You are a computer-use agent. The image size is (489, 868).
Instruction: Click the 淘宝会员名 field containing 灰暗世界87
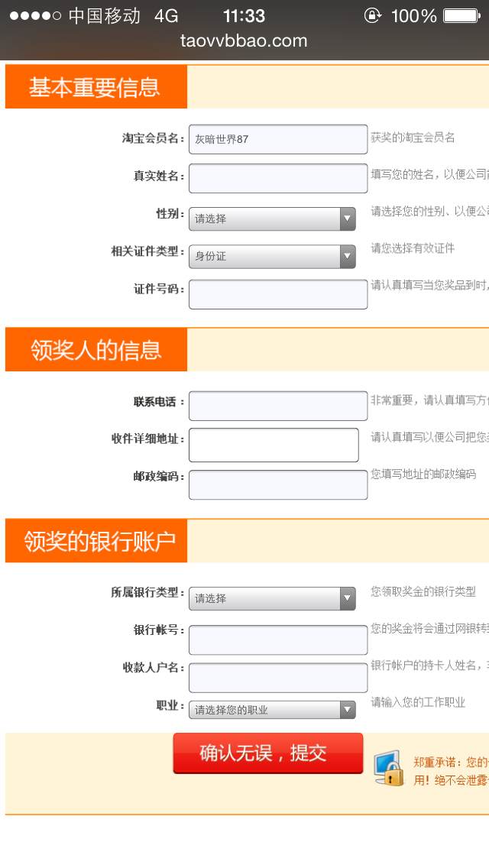[278, 140]
